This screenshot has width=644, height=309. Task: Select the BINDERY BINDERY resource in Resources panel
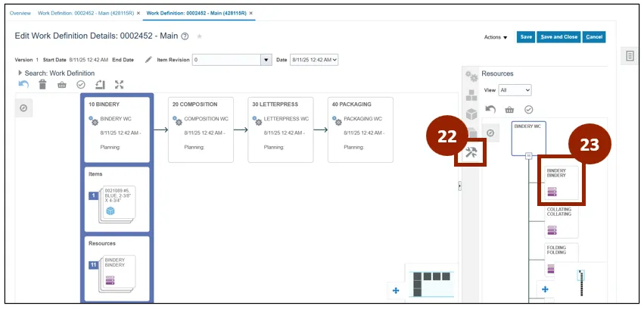[562, 183]
